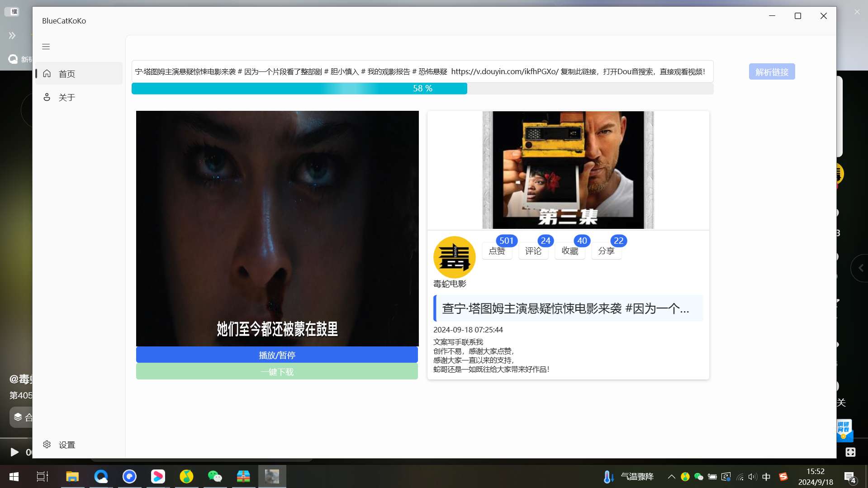
Task: Switch to the BlueCatKoKo taskbar icon
Action: (x=272, y=477)
